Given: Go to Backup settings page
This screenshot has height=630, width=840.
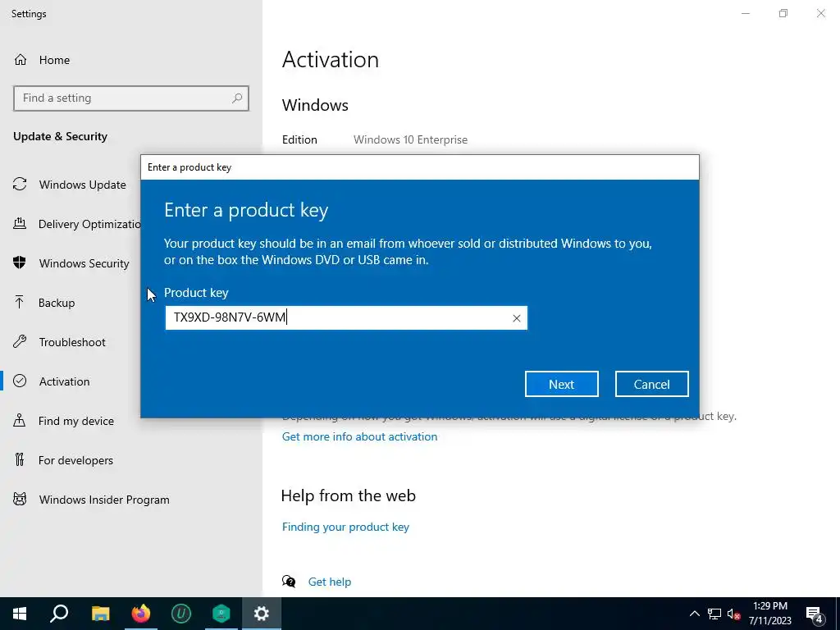Looking at the screenshot, I should click(x=57, y=303).
